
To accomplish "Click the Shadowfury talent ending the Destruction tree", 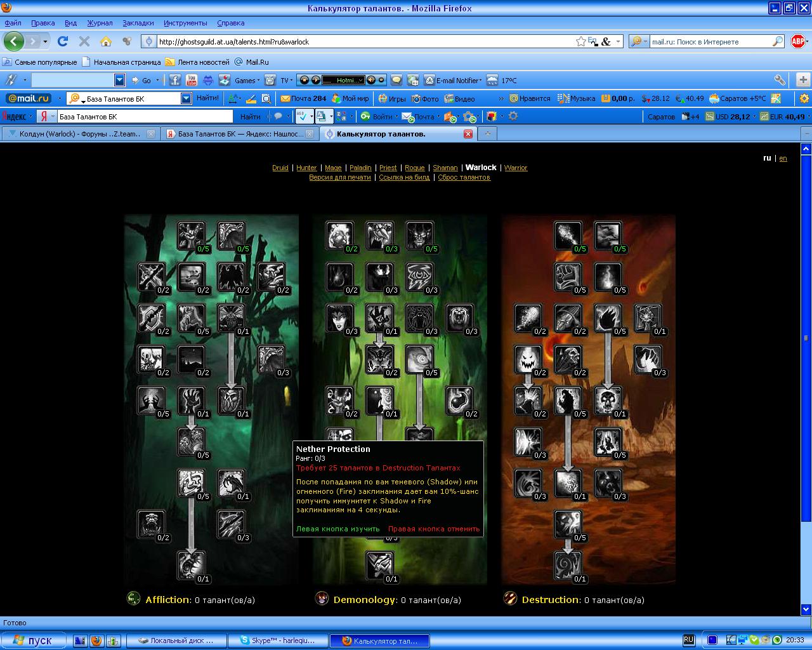I will click(568, 565).
